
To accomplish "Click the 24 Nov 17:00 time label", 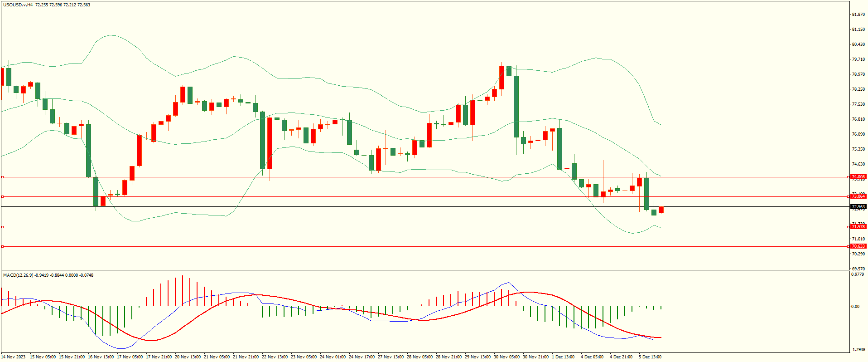I will 362,357.
